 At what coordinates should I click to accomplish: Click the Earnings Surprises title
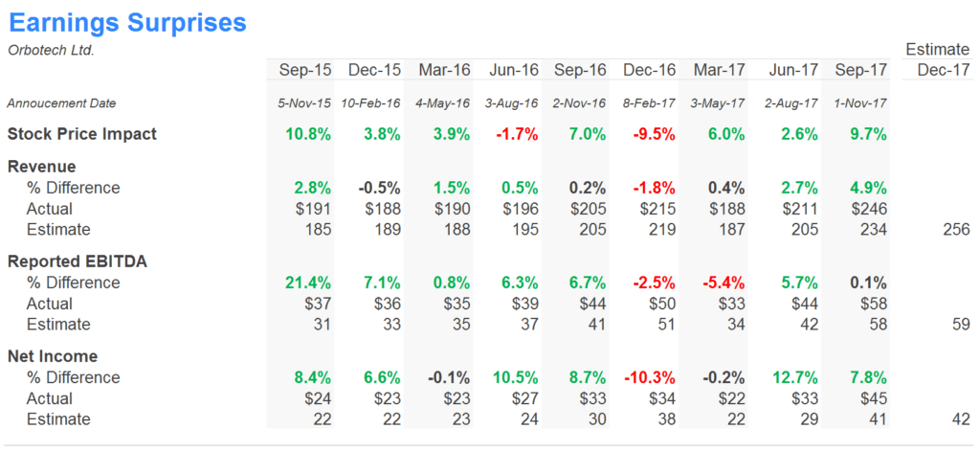click(x=126, y=22)
